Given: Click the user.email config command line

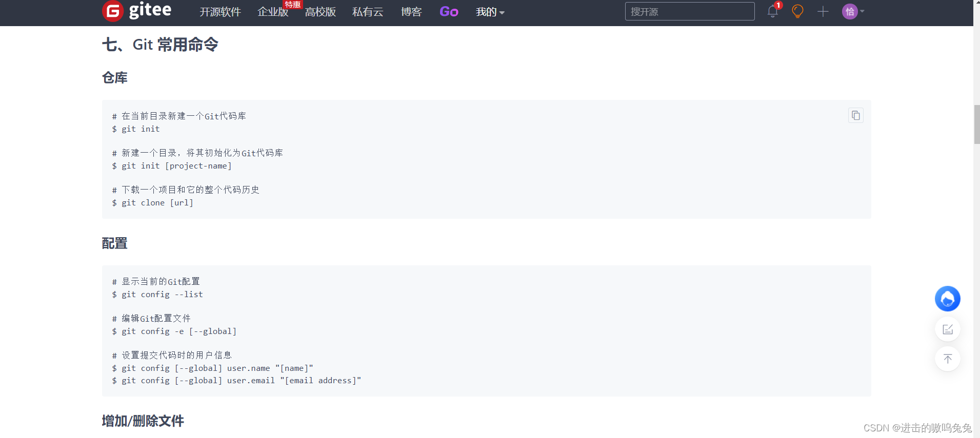Looking at the screenshot, I should point(236,381).
